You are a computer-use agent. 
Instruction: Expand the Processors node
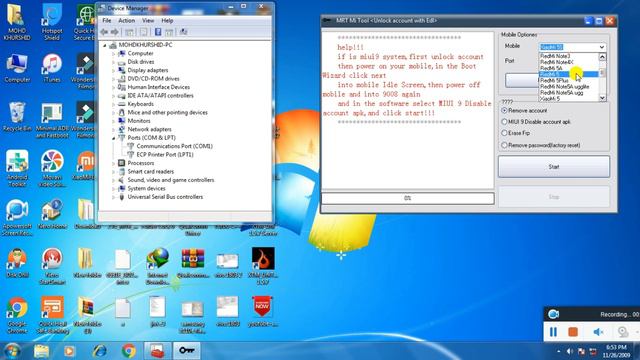click(x=114, y=163)
